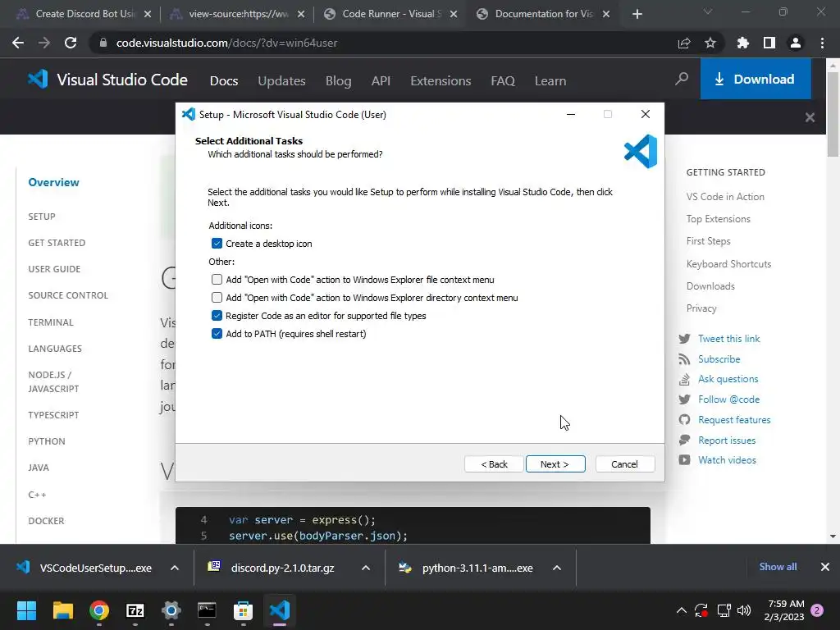The width and height of the screenshot is (840, 630).
Task: Click the browser forward arrow
Action: click(x=44, y=43)
